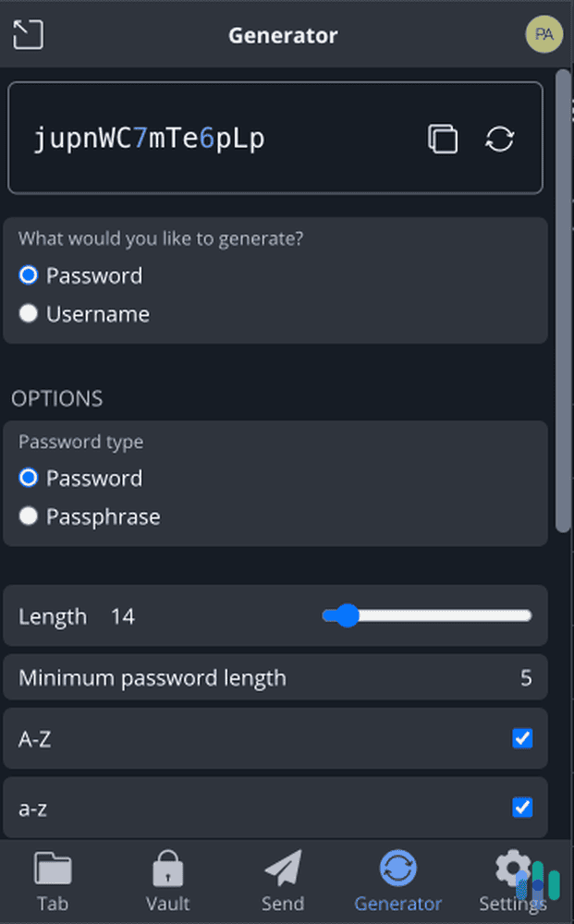Click the minimum password length value
The width and height of the screenshot is (574, 924).
527,677
